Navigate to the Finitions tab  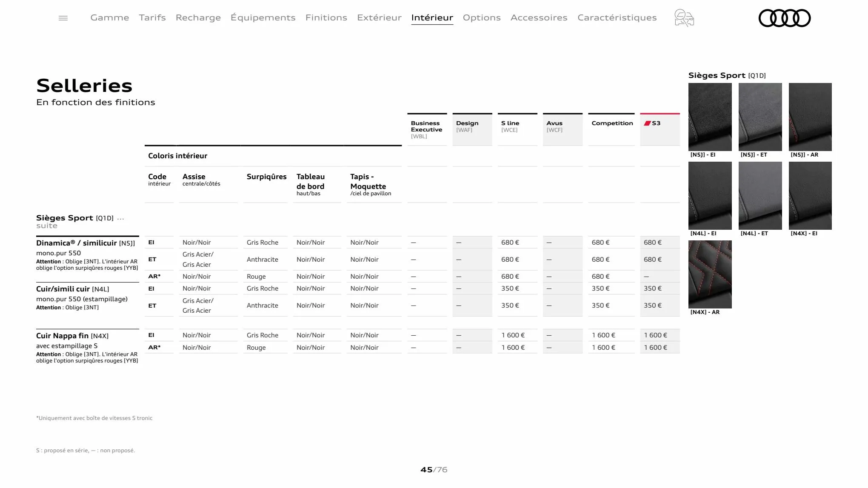pos(326,17)
